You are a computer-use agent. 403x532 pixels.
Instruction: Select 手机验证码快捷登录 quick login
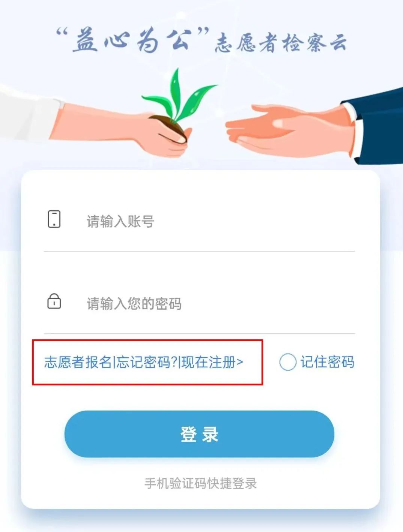coord(201,483)
